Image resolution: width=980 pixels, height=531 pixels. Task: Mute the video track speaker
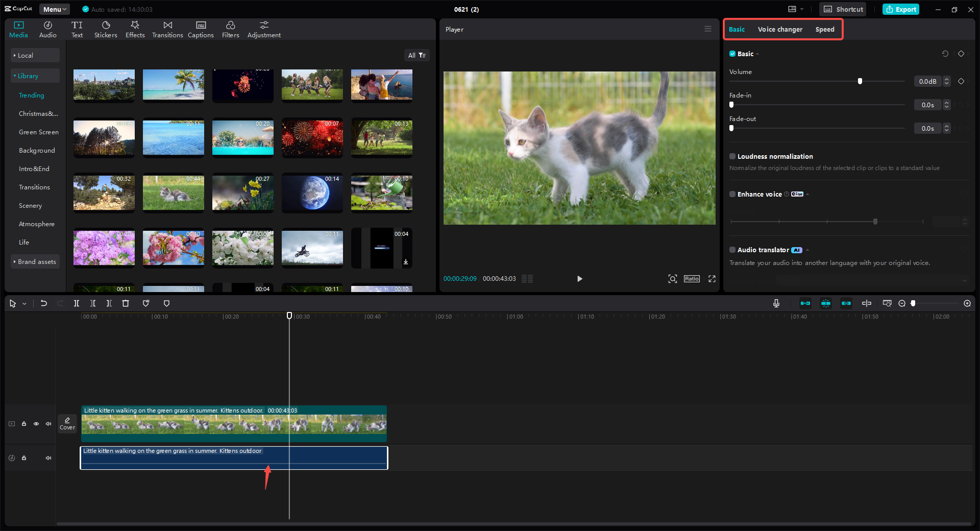pos(48,424)
